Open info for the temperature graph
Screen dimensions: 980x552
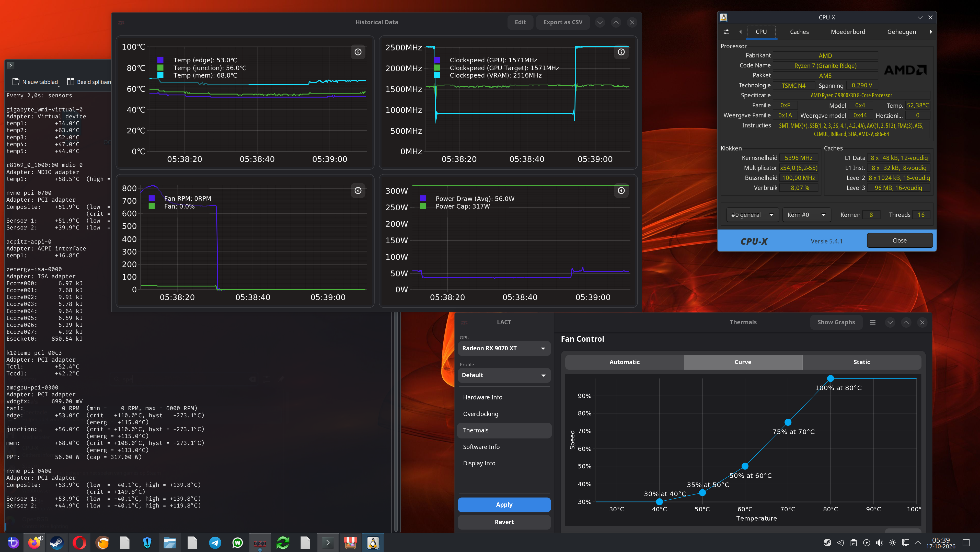pyautogui.click(x=358, y=52)
